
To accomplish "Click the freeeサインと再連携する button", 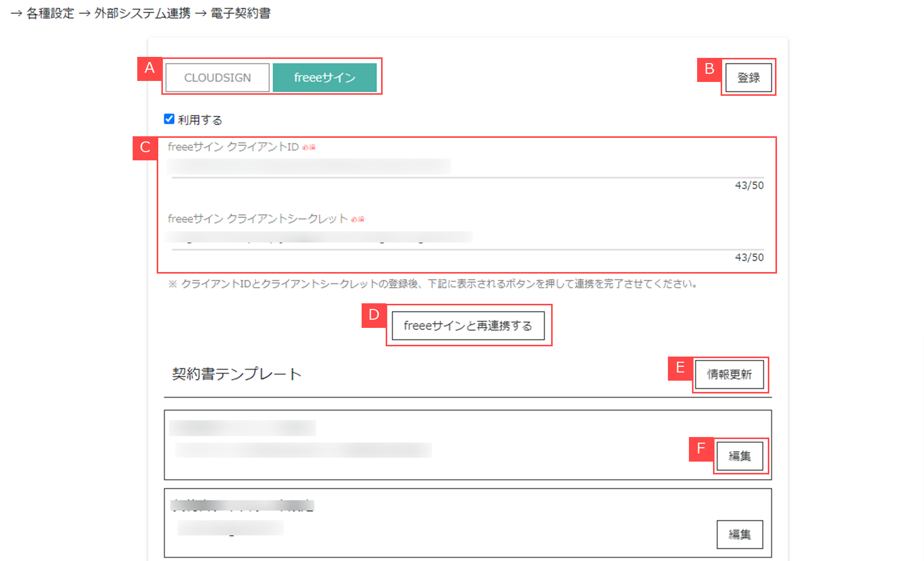I will pos(468,326).
